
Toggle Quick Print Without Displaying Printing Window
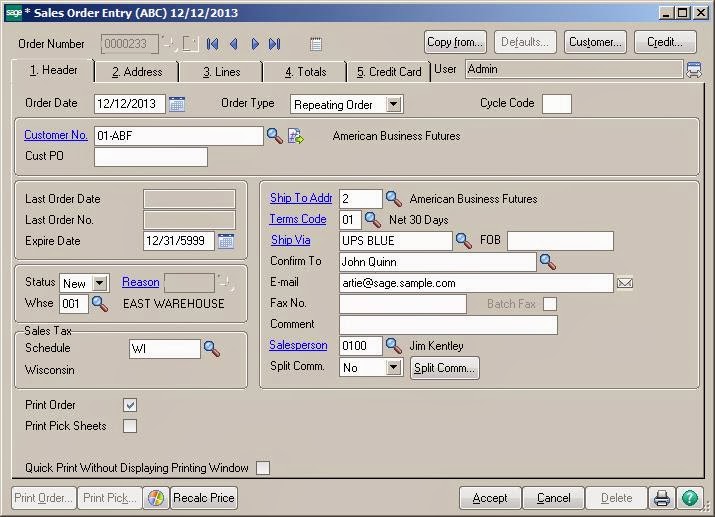point(263,468)
